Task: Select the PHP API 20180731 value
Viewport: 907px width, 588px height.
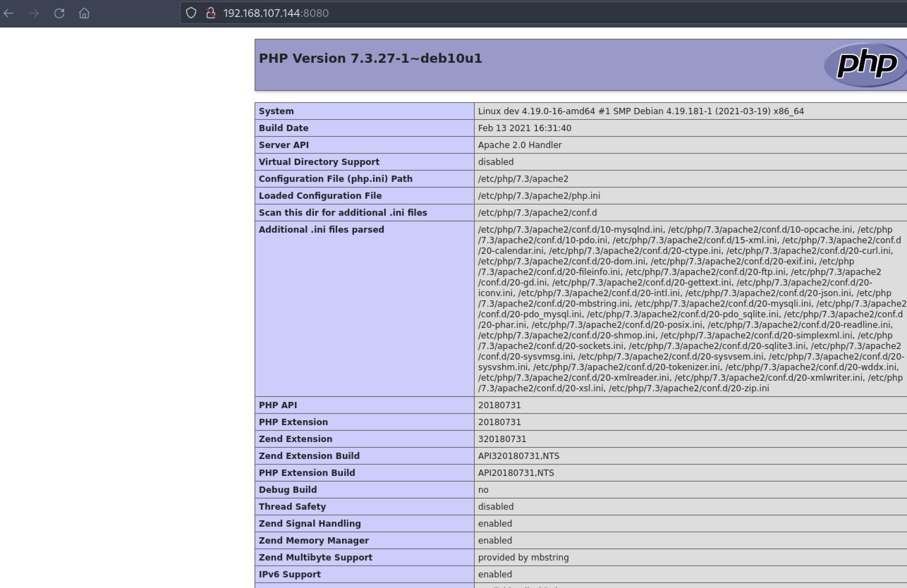Action: coord(499,405)
